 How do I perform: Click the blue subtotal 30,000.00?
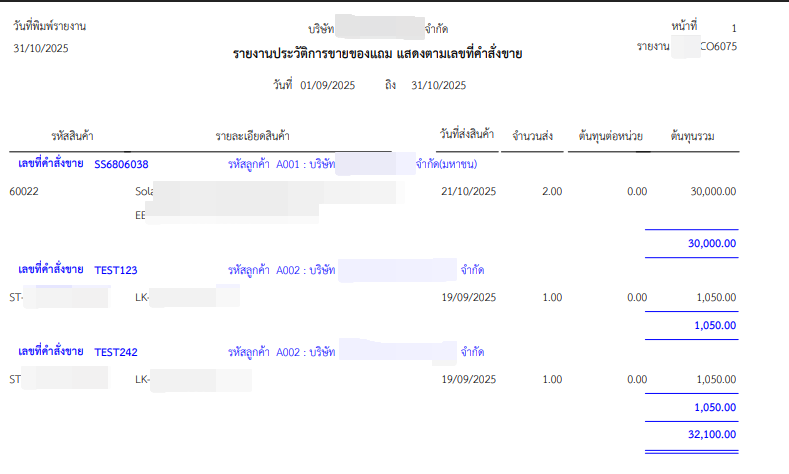pos(711,243)
